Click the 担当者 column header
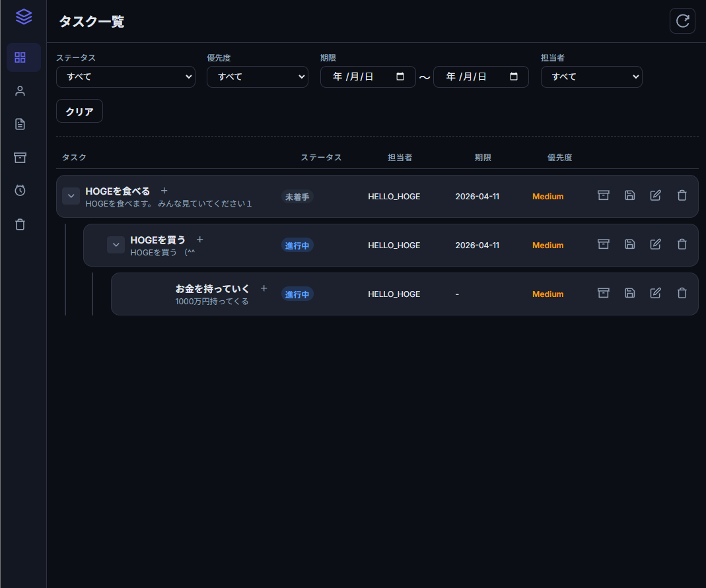The width and height of the screenshot is (706, 588). (400, 158)
